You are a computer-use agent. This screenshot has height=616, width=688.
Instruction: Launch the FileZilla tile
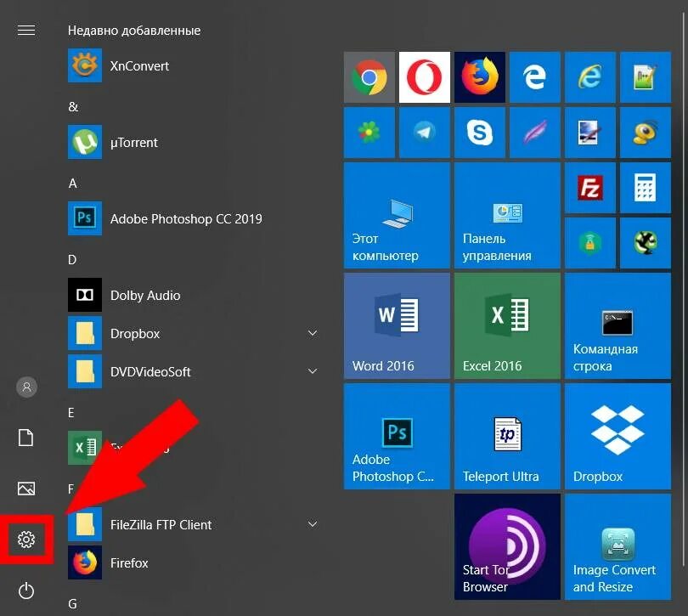[589, 187]
